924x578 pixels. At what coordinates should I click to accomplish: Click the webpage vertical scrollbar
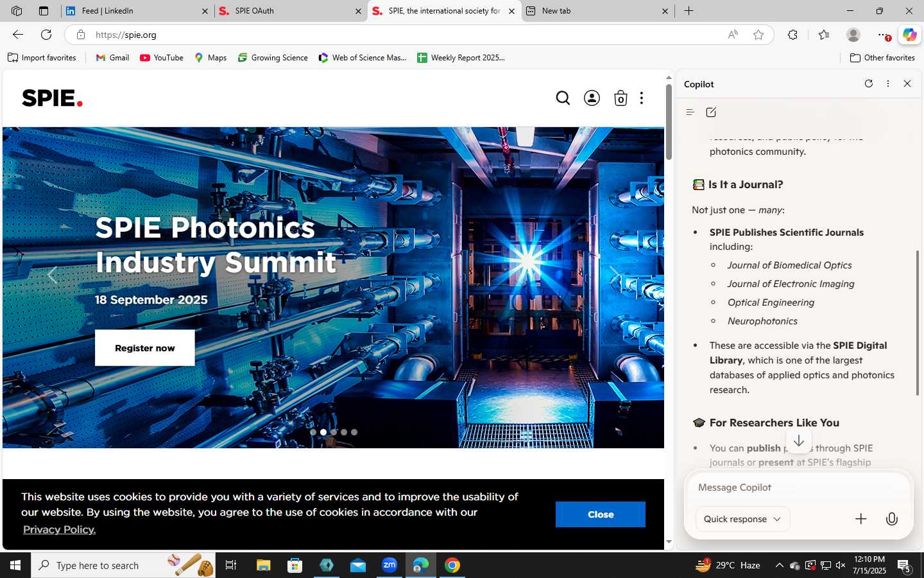pos(669,122)
